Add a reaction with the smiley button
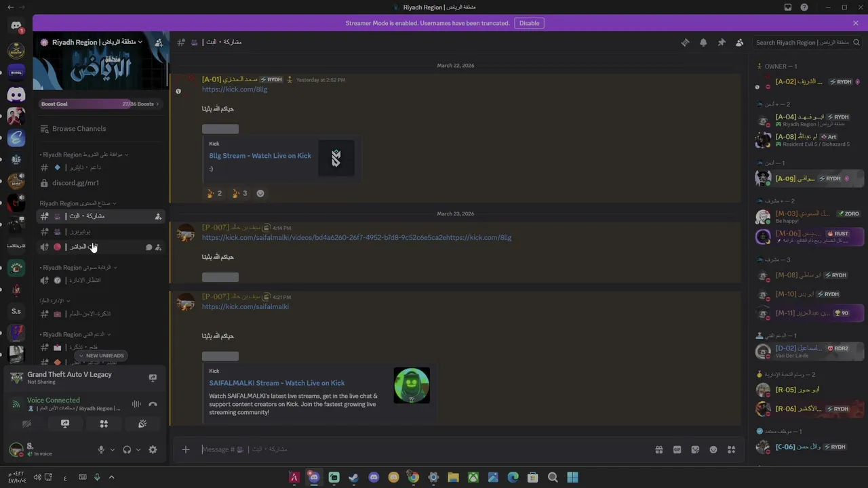The image size is (868, 488). [260, 193]
